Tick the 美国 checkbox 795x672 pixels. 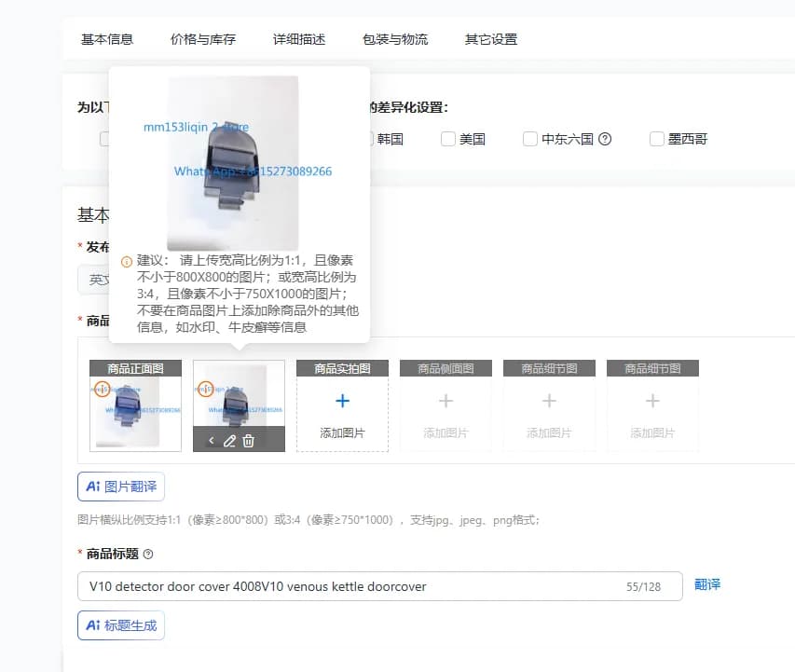tap(448, 139)
